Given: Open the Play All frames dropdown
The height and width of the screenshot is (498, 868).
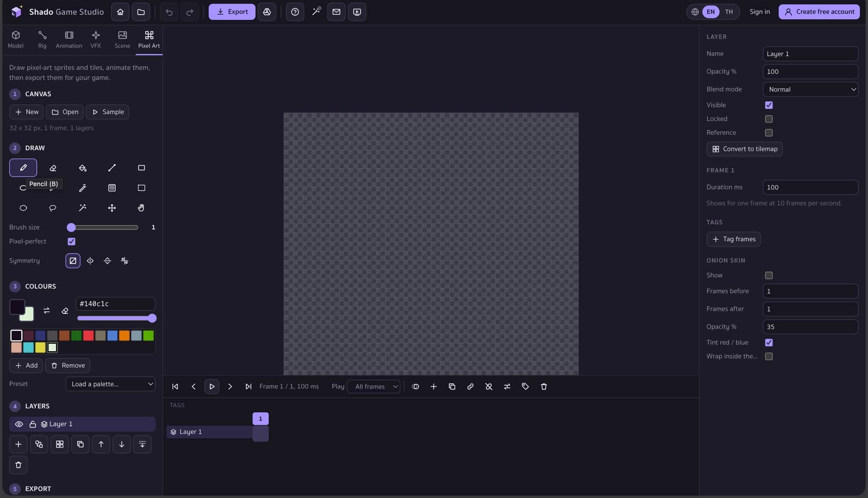Looking at the screenshot, I should point(373,386).
